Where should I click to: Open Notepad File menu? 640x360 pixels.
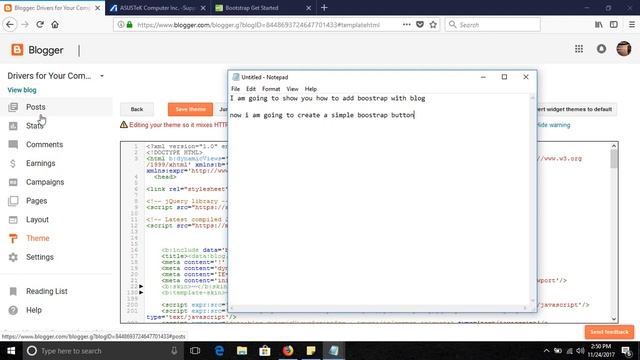(236, 89)
